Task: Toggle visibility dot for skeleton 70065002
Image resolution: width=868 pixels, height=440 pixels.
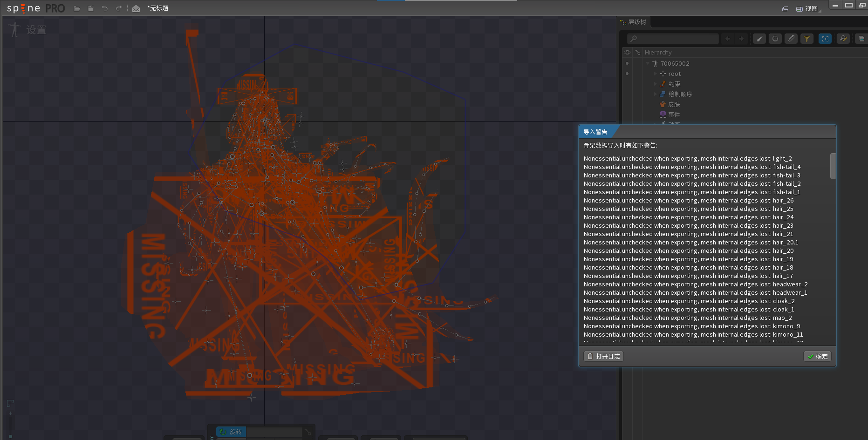Action: coord(627,63)
